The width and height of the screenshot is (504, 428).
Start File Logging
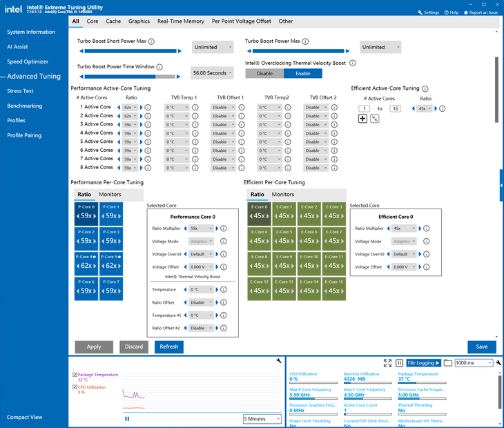pyautogui.click(x=423, y=363)
